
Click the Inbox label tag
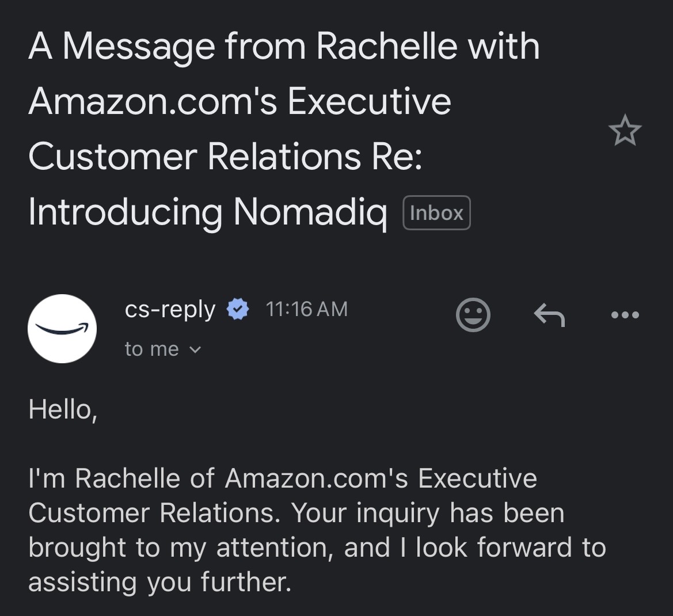click(436, 213)
